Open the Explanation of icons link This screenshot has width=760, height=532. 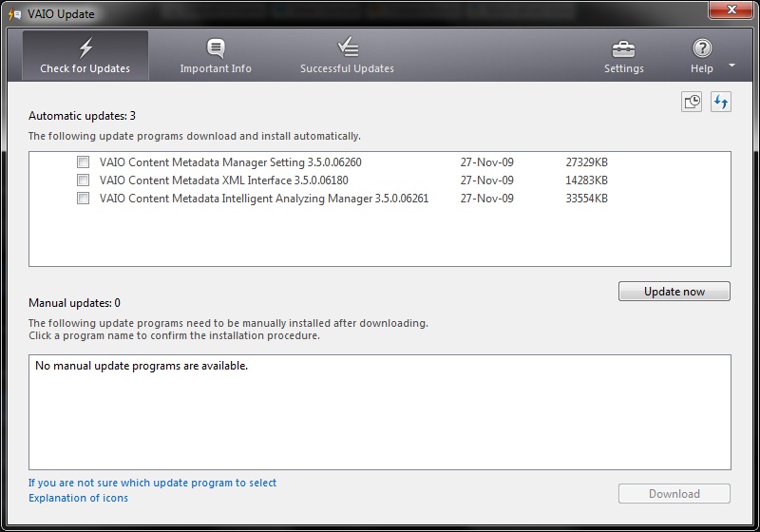tap(78, 498)
